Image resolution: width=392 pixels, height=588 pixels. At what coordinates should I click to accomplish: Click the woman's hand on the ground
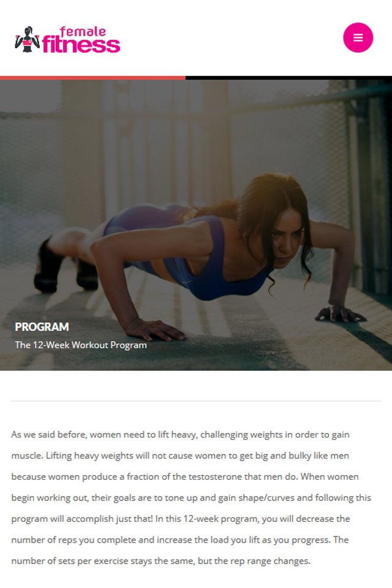point(154,329)
